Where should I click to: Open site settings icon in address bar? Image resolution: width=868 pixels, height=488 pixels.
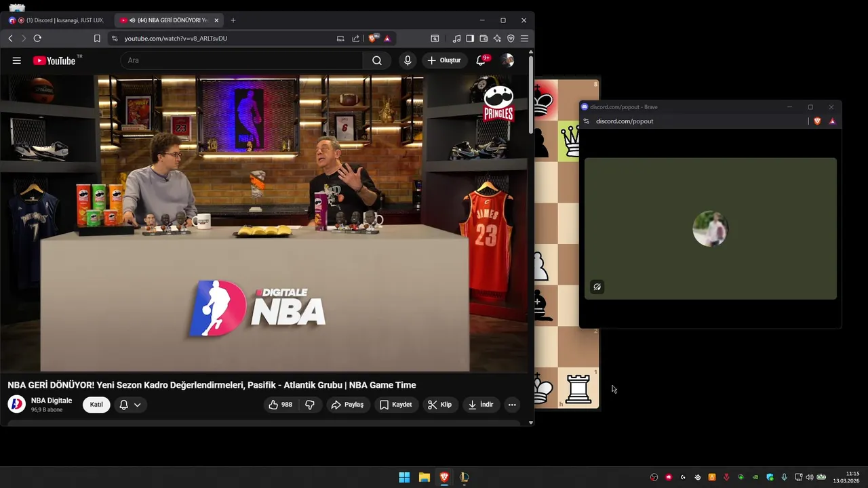coord(115,39)
